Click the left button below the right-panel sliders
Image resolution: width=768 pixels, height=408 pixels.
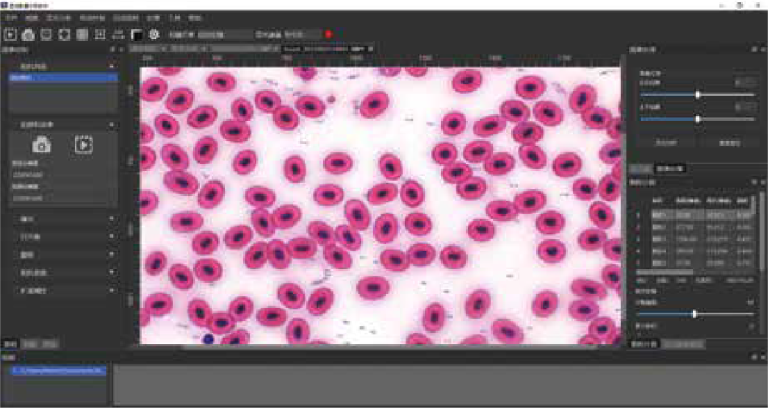pos(663,143)
